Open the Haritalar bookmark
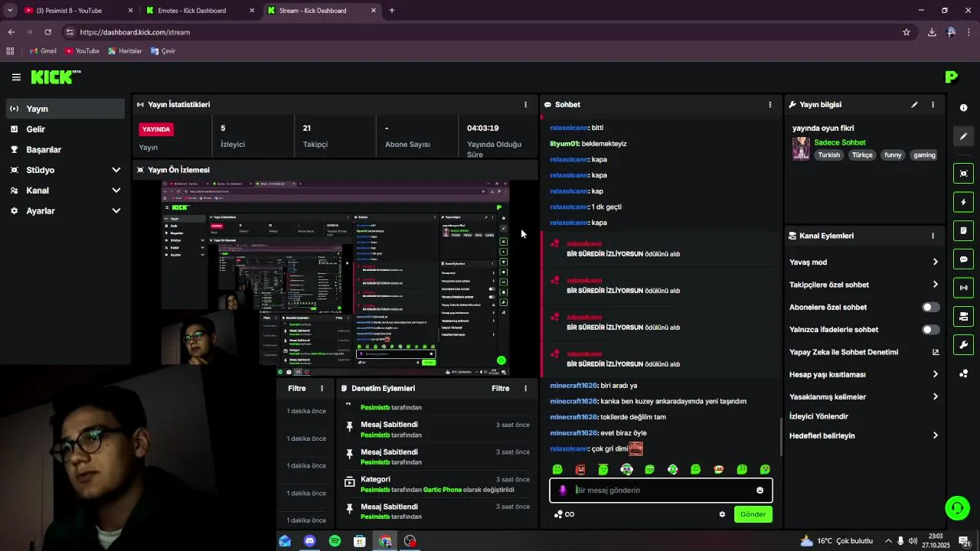Image resolution: width=980 pixels, height=551 pixels. click(125, 51)
